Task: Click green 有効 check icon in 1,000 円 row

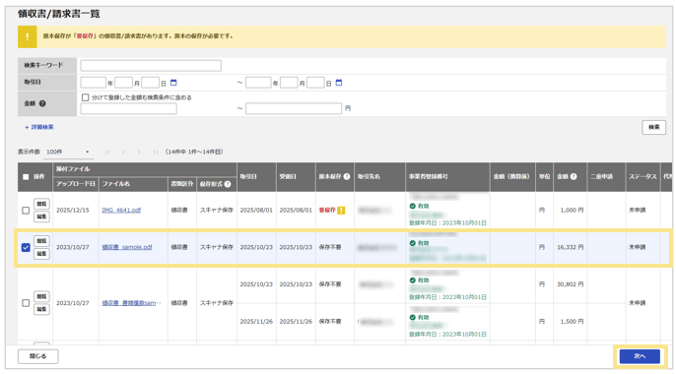Action: click(x=413, y=206)
